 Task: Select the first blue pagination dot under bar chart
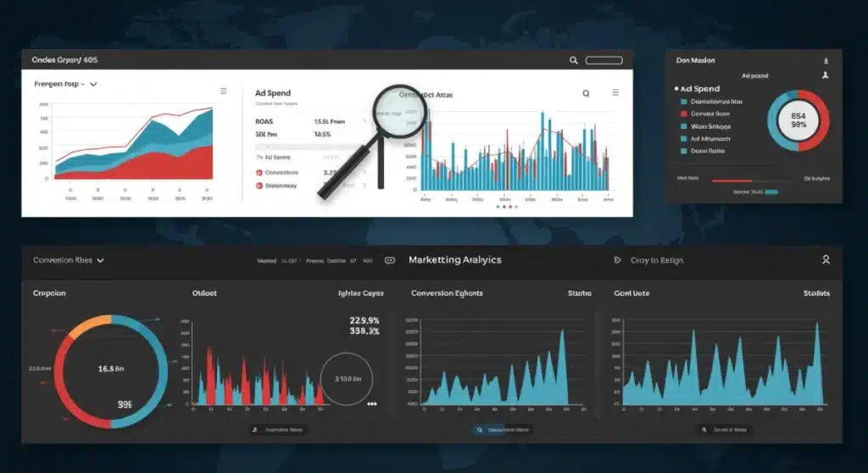[498, 207]
